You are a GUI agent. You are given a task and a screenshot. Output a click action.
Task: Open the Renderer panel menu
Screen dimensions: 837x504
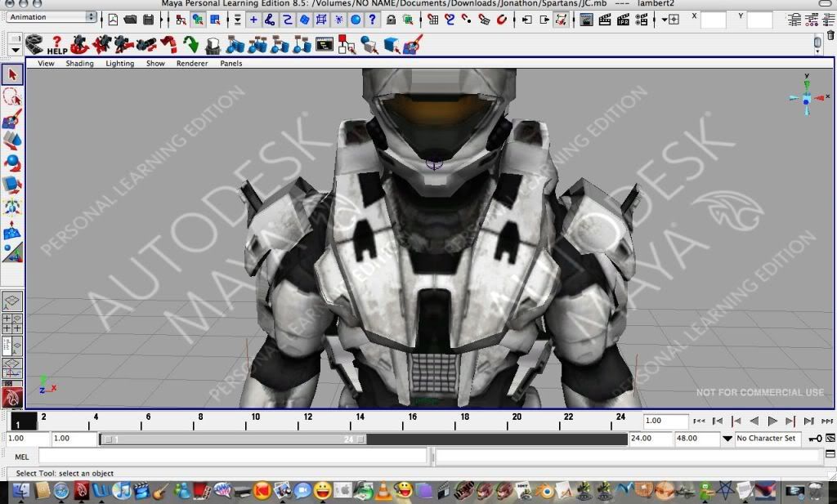click(192, 63)
